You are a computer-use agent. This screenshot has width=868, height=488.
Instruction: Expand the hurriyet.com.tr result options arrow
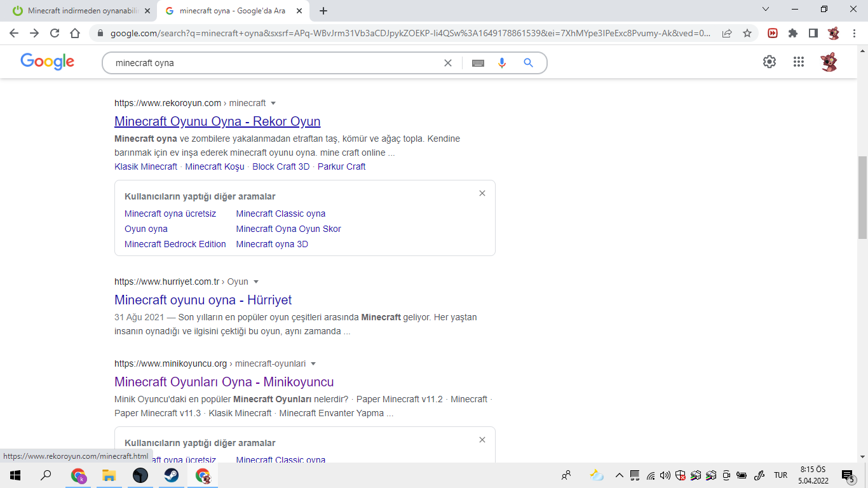click(256, 281)
